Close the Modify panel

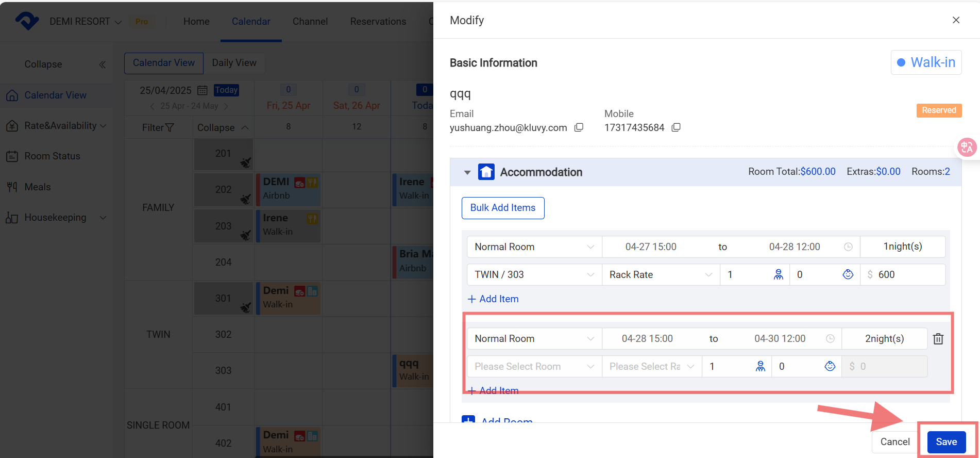(956, 20)
